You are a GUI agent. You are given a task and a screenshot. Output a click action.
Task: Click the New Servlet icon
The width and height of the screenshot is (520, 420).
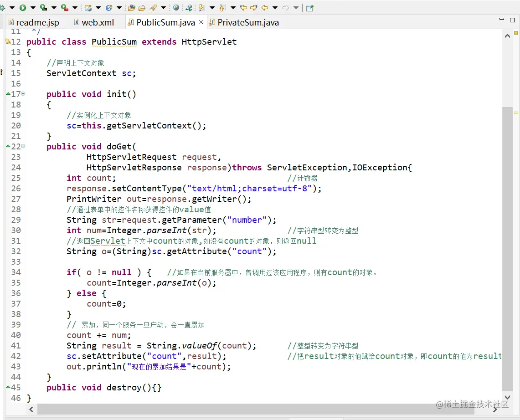(109, 8)
